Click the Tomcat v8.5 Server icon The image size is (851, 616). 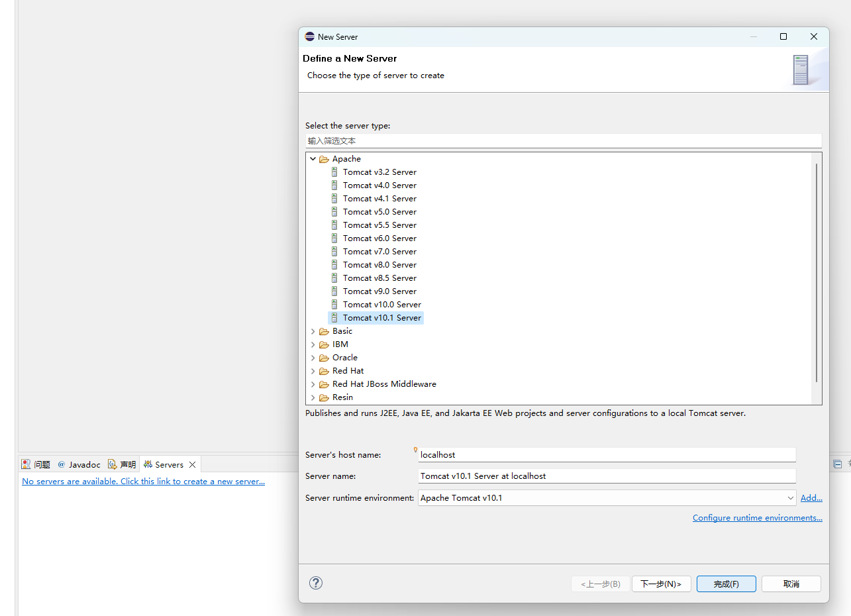pyautogui.click(x=334, y=278)
